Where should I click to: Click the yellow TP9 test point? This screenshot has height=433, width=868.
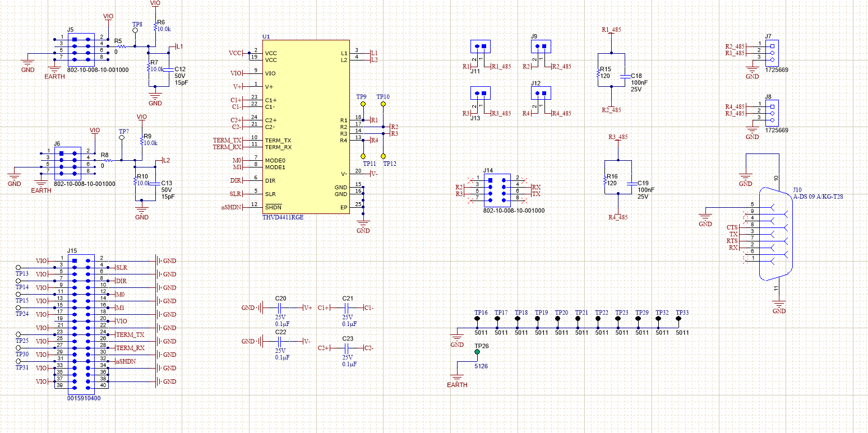tap(363, 105)
